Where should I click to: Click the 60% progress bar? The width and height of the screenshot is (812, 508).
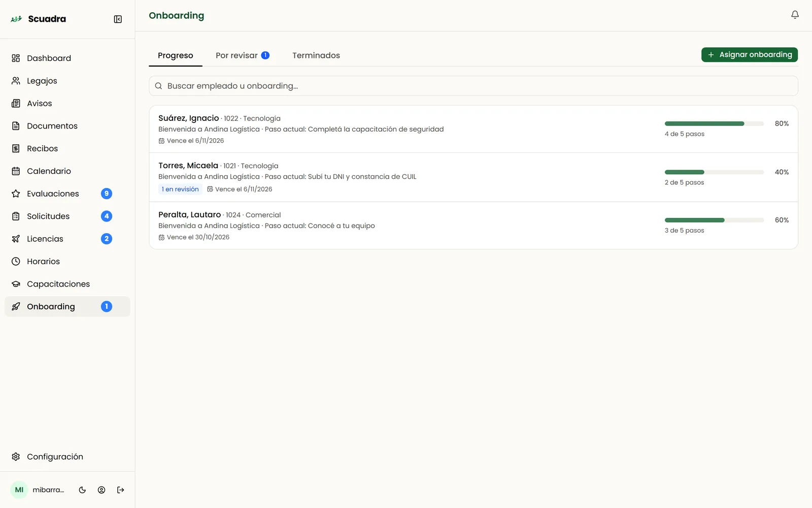(714, 220)
